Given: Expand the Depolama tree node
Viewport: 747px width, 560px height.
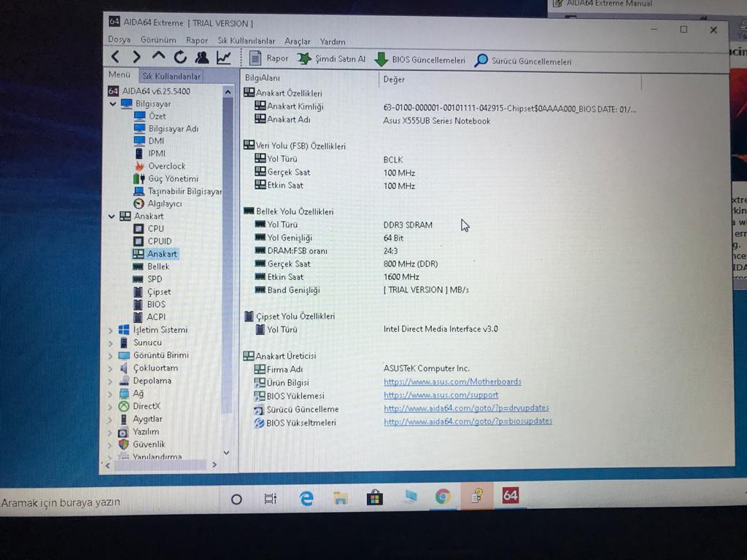Looking at the screenshot, I should click(111, 381).
